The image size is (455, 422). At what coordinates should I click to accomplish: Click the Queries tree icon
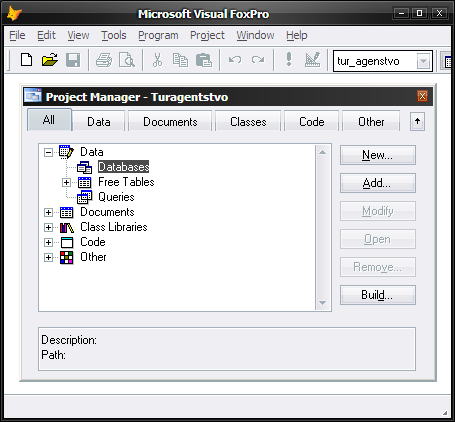[85, 197]
